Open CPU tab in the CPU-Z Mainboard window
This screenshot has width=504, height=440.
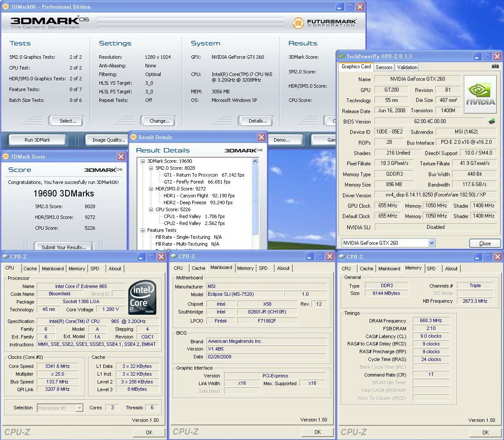(x=178, y=268)
